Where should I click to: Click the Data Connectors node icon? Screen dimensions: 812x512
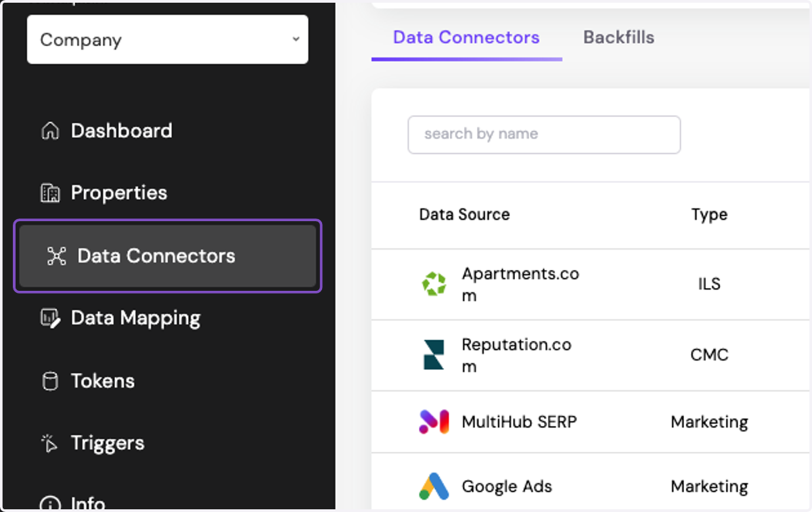tap(57, 256)
